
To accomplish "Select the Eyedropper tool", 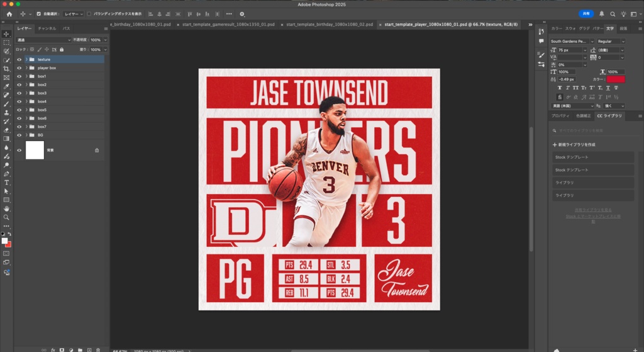I will click(6, 86).
